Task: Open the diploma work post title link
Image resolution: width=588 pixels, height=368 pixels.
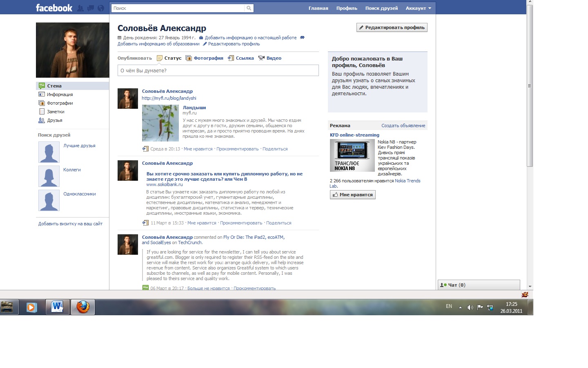Action: coord(225,176)
